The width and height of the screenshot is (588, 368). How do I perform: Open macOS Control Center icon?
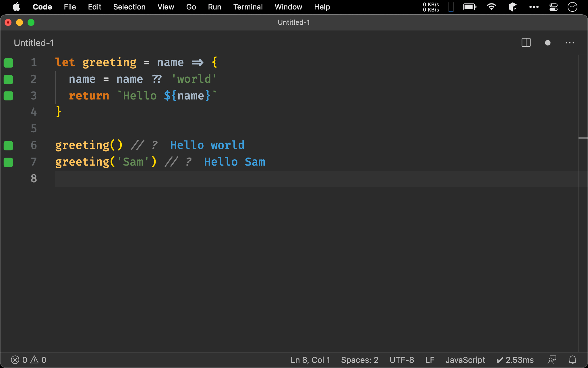pyautogui.click(x=553, y=7)
